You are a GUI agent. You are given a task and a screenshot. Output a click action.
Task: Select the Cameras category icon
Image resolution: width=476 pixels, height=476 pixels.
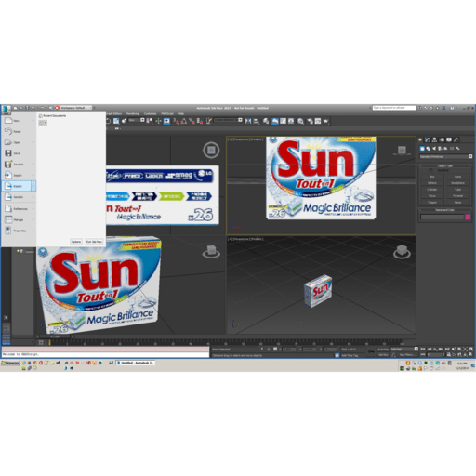(x=440, y=149)
